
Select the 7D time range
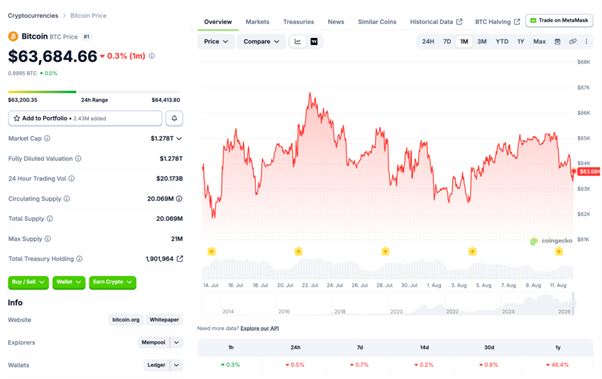[x=447, y=41]
